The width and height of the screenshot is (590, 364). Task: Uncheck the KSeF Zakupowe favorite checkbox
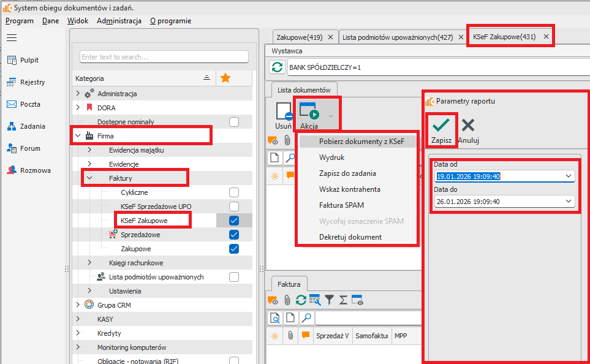pyautogui.click(x=233, y=221)
